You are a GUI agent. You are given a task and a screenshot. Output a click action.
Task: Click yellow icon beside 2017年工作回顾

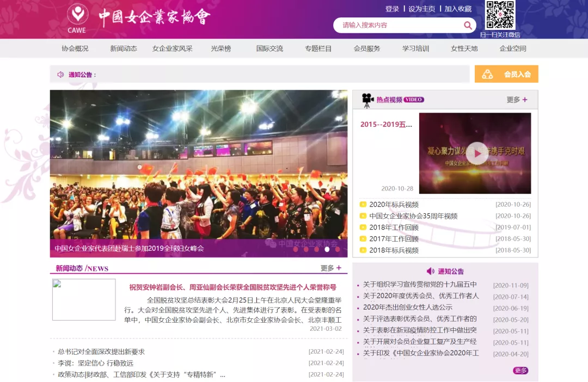(x=363, y=239)
